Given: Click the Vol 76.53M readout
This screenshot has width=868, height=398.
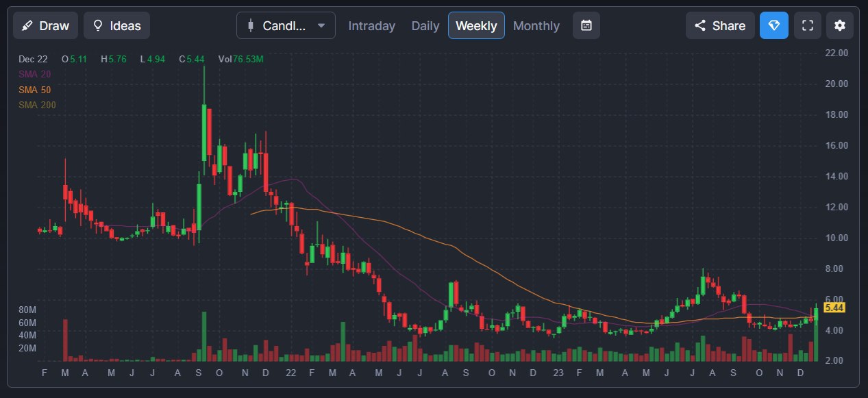Looking at the screenshot, I should (x=240, y=60).
